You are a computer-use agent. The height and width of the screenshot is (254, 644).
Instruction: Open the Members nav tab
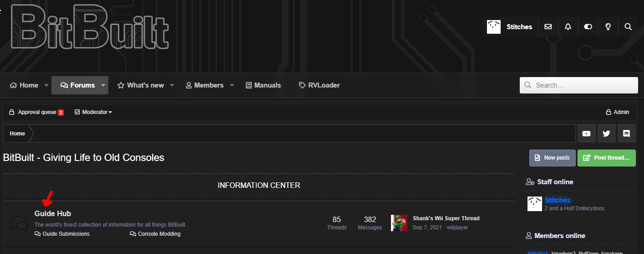pos(204,85)
